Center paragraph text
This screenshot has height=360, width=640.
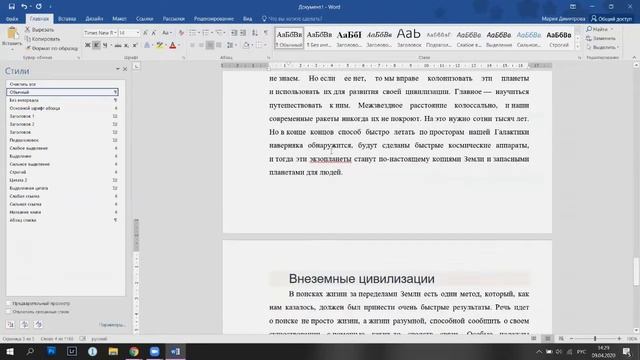coord(201,45)
